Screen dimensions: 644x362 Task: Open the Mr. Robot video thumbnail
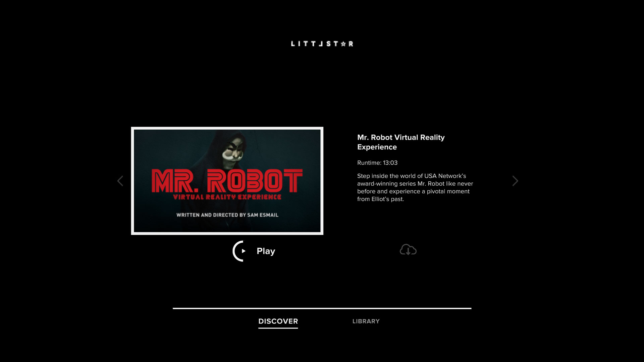pos(227,181)
